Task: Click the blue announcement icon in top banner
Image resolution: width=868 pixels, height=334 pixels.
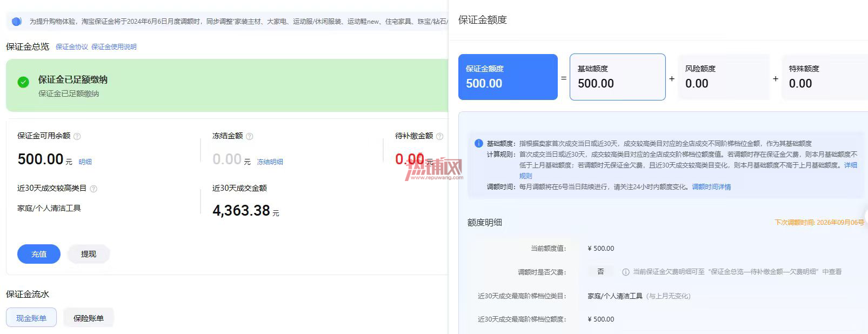Action: 17,21
